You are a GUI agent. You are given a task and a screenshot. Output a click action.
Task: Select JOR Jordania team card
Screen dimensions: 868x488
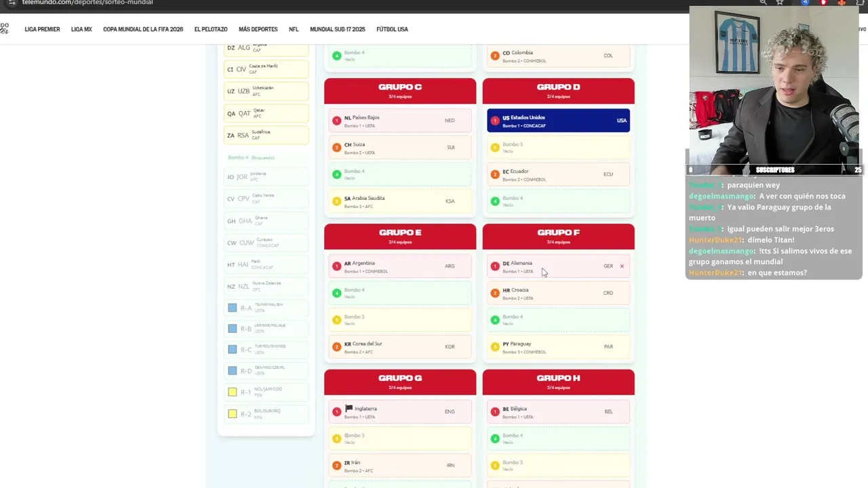(267, 176)
